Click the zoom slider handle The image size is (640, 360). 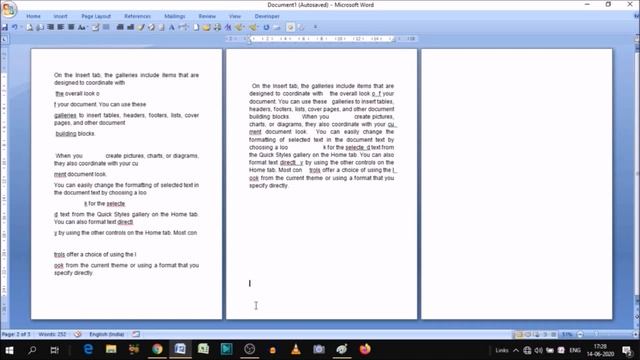597,335
